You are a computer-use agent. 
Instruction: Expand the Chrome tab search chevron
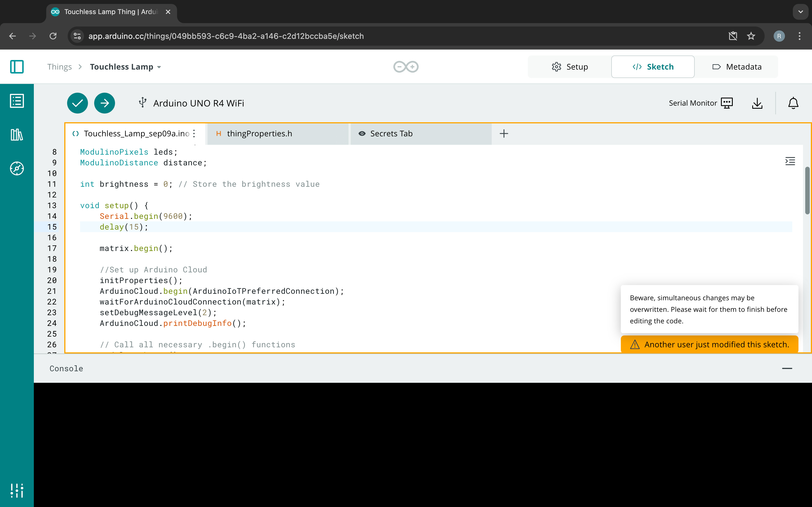801,12
